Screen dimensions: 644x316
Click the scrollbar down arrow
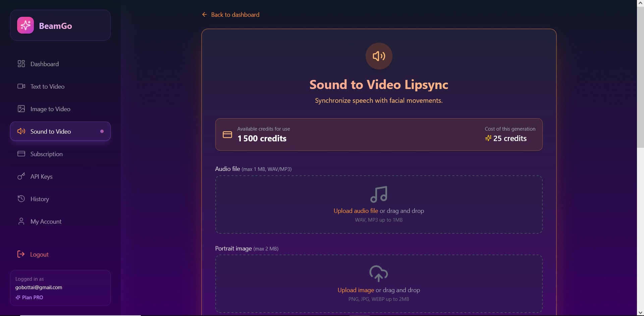pos(640,313)
